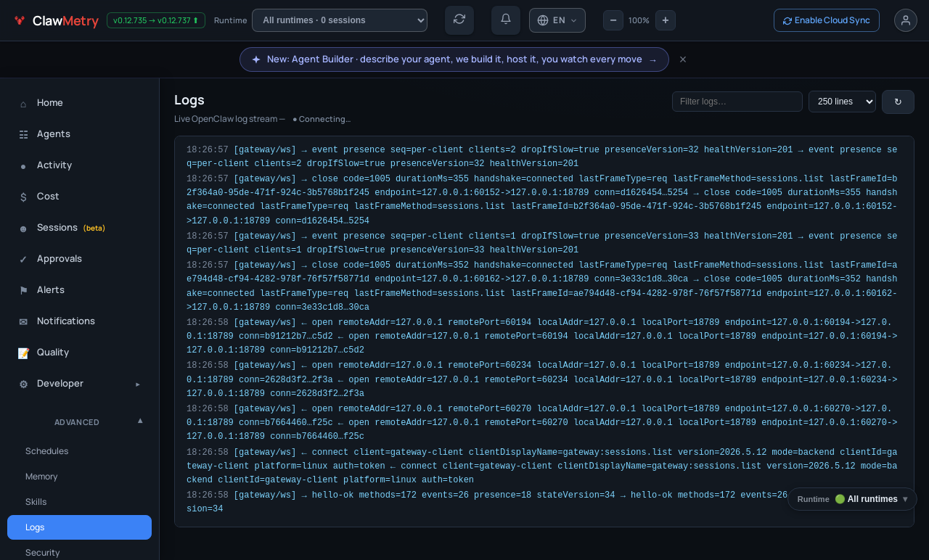The width and height of the screenshot is (929, 560).
Task: Open Notifications in sidebar
Action: 80,321
